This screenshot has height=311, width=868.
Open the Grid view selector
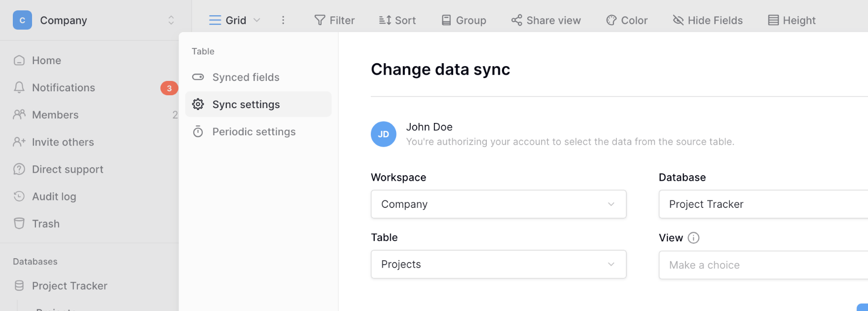pos(234,20)
